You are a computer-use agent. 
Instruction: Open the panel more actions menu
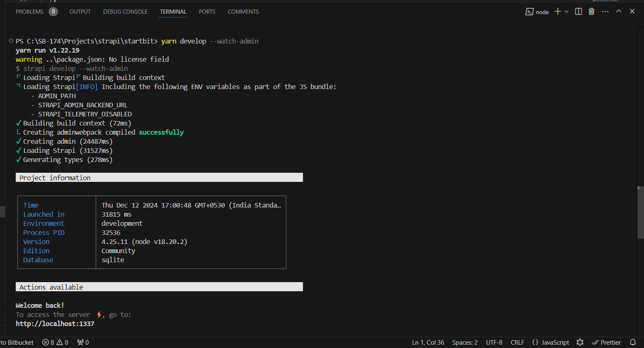605,12
